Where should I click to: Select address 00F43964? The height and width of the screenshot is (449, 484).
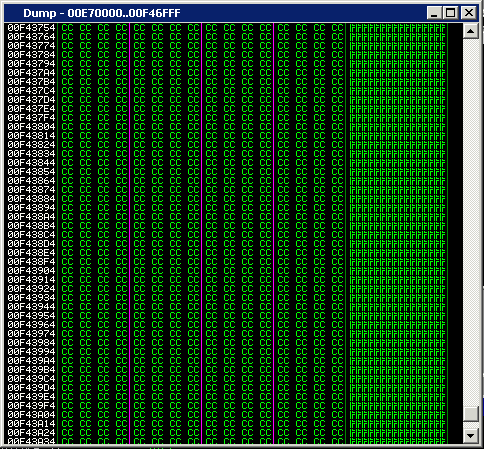coord(31,325)
